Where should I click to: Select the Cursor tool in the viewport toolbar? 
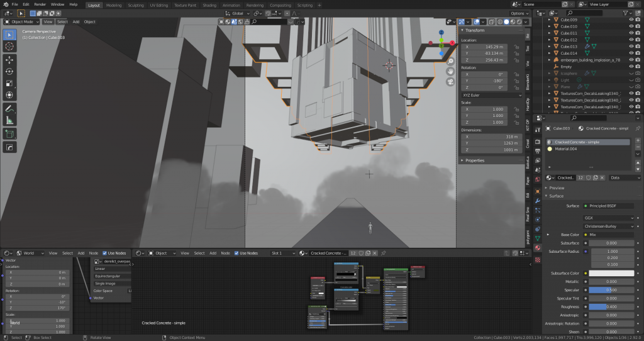click(9, 47)
